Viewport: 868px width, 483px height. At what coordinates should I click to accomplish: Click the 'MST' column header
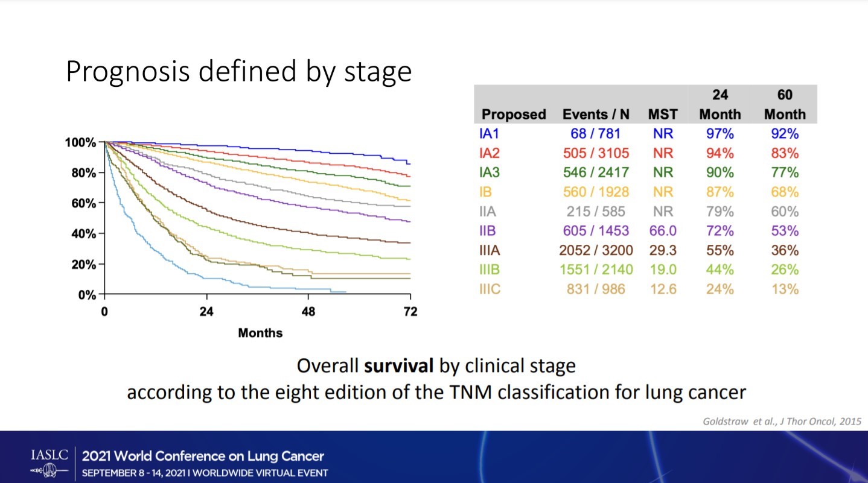pos(663,114)
